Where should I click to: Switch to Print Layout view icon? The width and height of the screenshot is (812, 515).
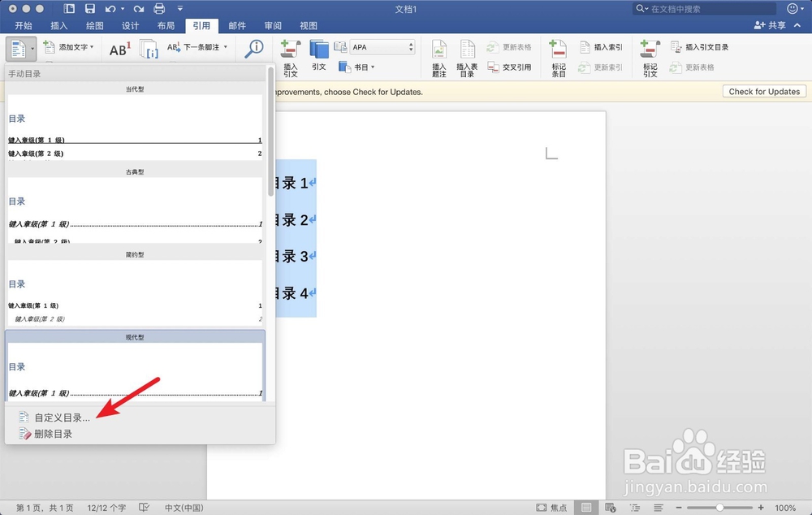pos(586,508)
